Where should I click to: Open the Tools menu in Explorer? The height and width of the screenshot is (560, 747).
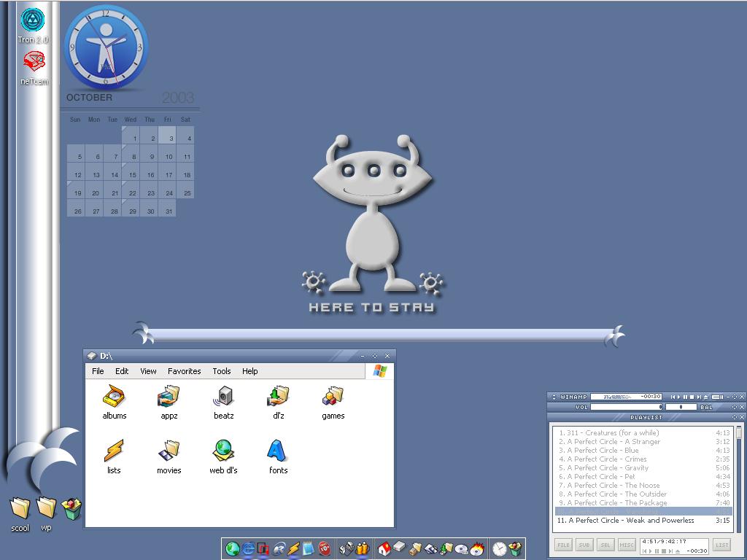pyautogui.click(x=222, y=371)
